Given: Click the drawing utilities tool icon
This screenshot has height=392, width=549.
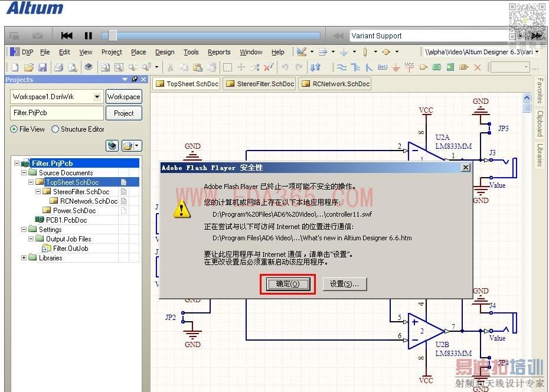Looking at the screenshot, I should click(x=301, y=52).
